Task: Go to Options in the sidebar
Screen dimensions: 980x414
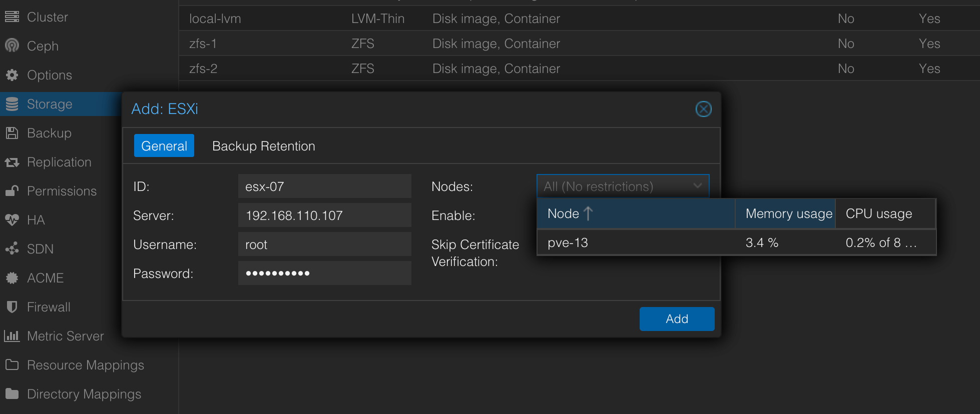Action: point(50,75)
